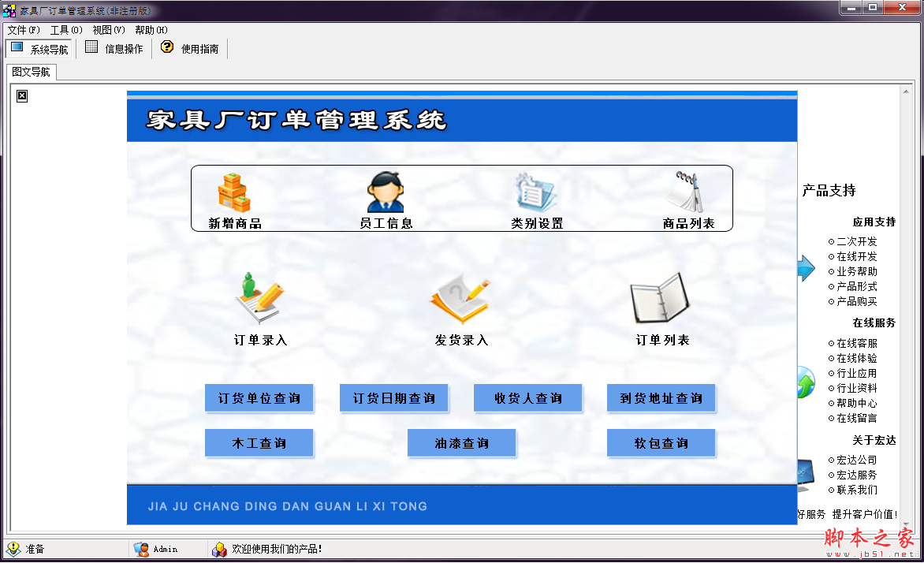
Task: Open the 行业资料 link
Action: (857, 388)
